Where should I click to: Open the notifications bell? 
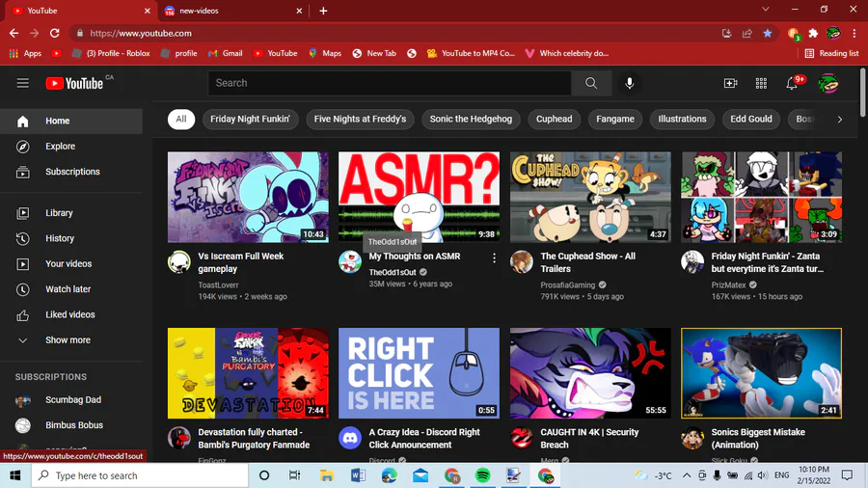[792, 84]
